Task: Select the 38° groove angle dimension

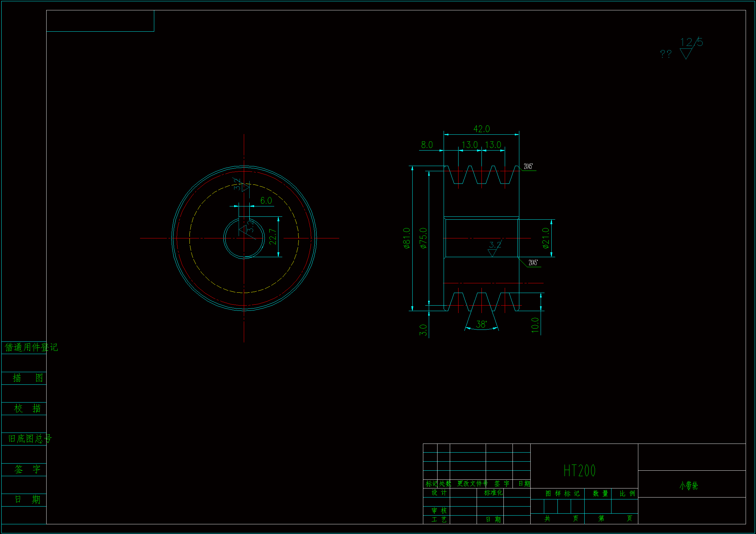Action: click(x=481, y=325)
